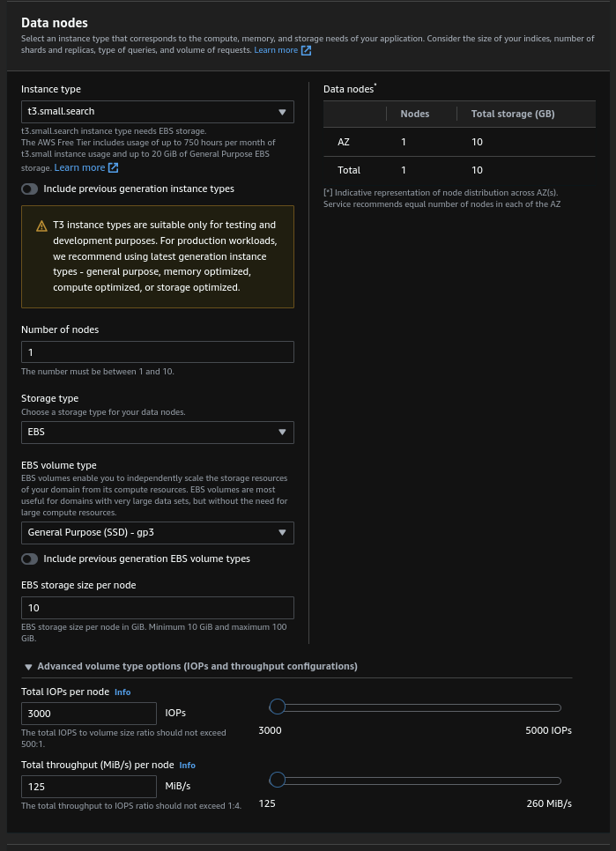The width and height of the screenshot is (616, 851).
Task: Click the EBS storage size per node field
Action: [x=157, y=608]
